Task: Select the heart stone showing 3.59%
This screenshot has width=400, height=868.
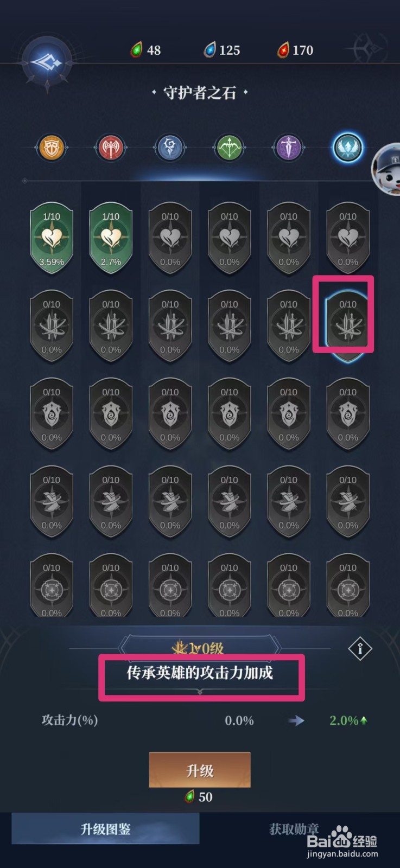Action: tap(52, 238)
